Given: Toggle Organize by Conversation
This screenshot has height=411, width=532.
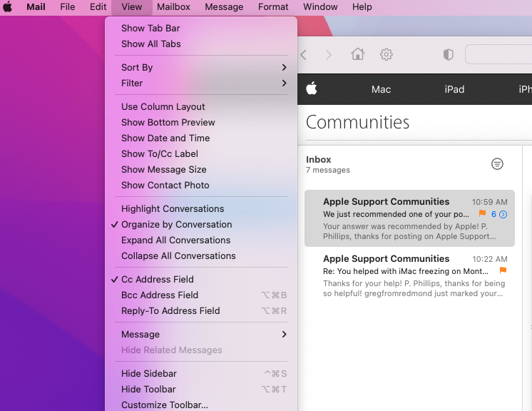Looking at the screenshot, I should [201, 224].
